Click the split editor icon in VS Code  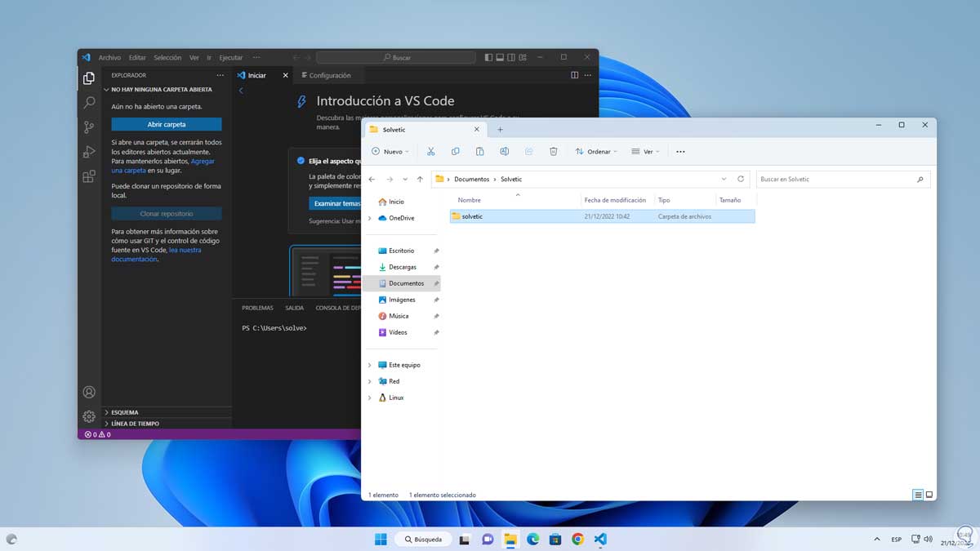pos(574,75)
